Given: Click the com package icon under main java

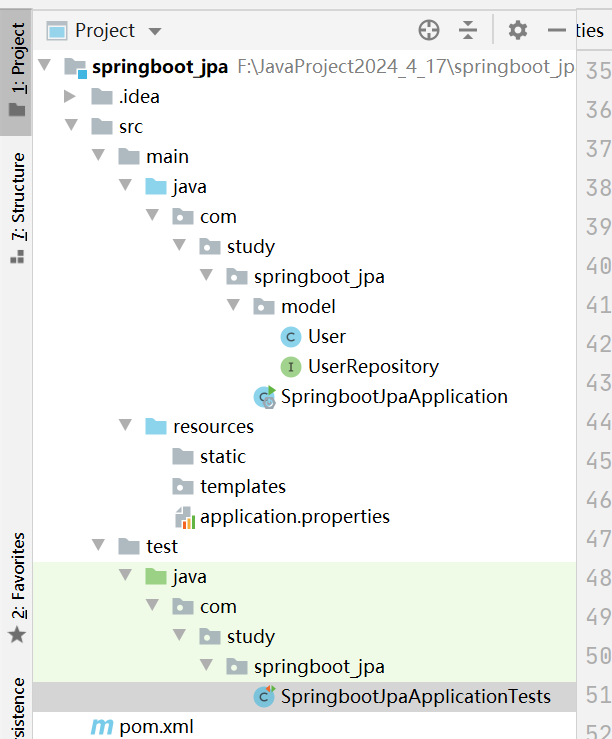Looking at the screenshot, I should [x=183, y=217].
